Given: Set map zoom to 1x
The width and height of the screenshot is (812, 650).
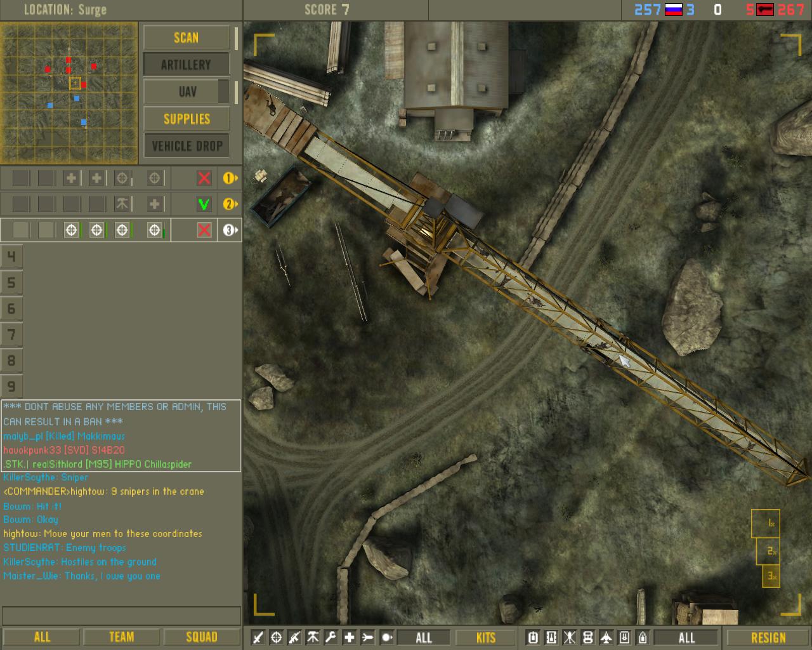Looking at the screenshot, I should (x=766, y=524).
